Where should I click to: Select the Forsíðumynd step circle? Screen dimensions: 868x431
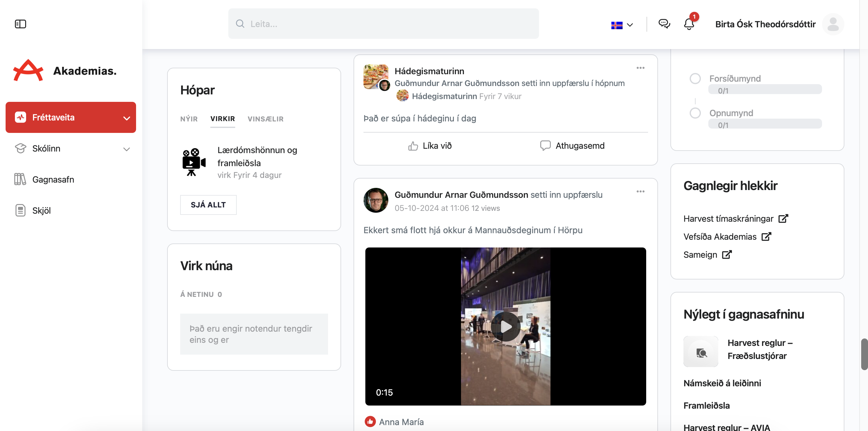[x=695, y=79]
